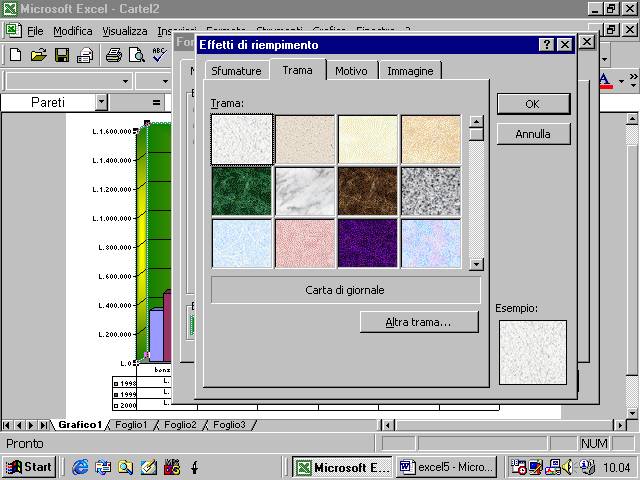Click the dialog's question mark help button

(547, 45)
